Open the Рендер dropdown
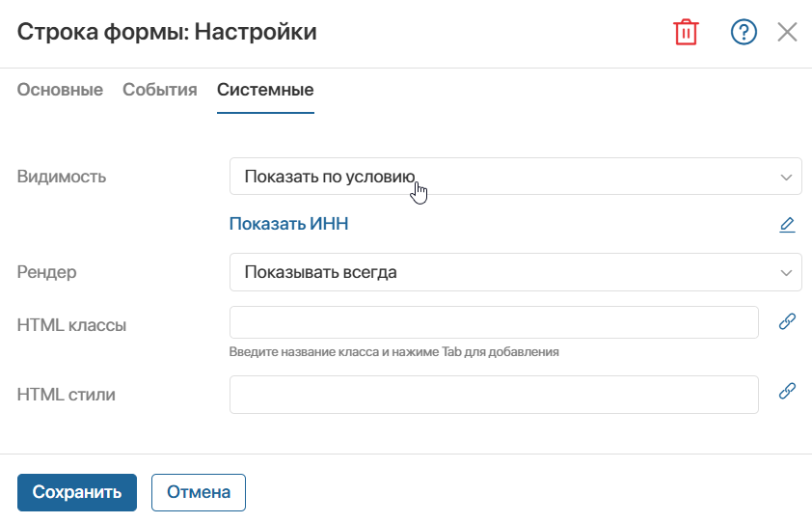Viewport: 812px width, 523px height. [x=515, y=271]
